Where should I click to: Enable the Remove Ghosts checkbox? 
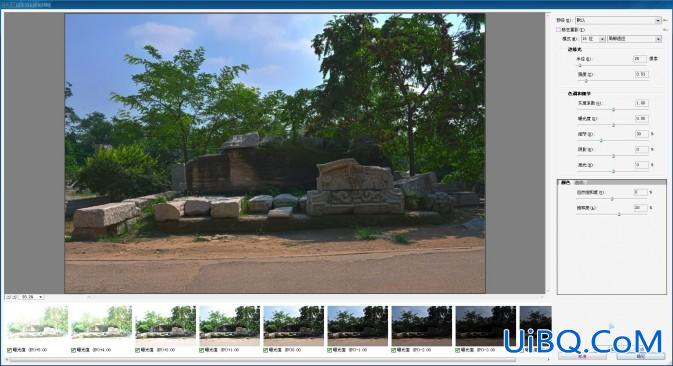[x=558, y=30]
